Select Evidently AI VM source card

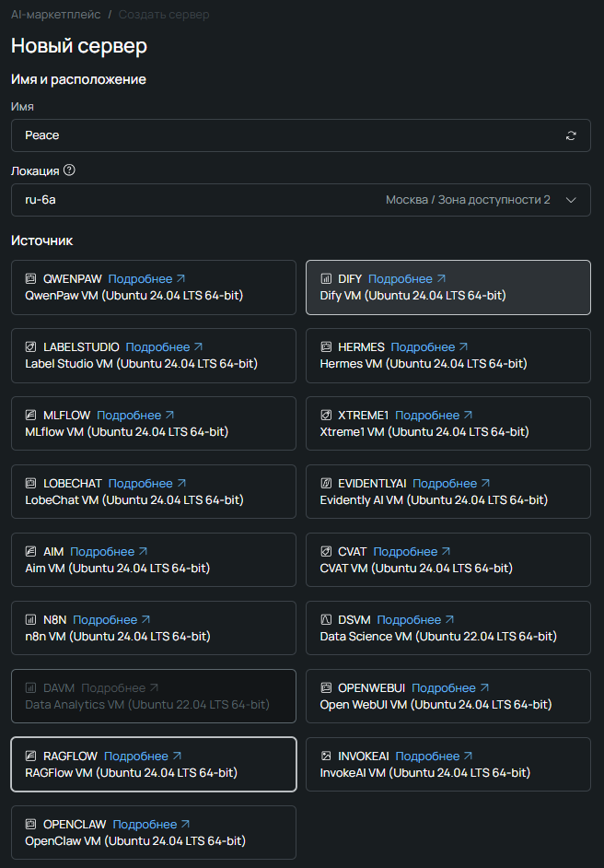(448, 491)
